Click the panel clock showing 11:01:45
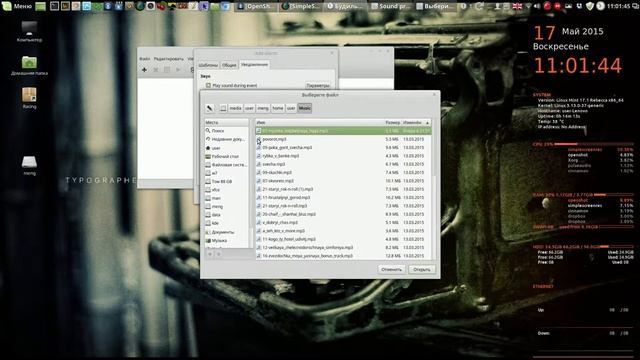This screenshot has width=640, height=360. [619, 6]
